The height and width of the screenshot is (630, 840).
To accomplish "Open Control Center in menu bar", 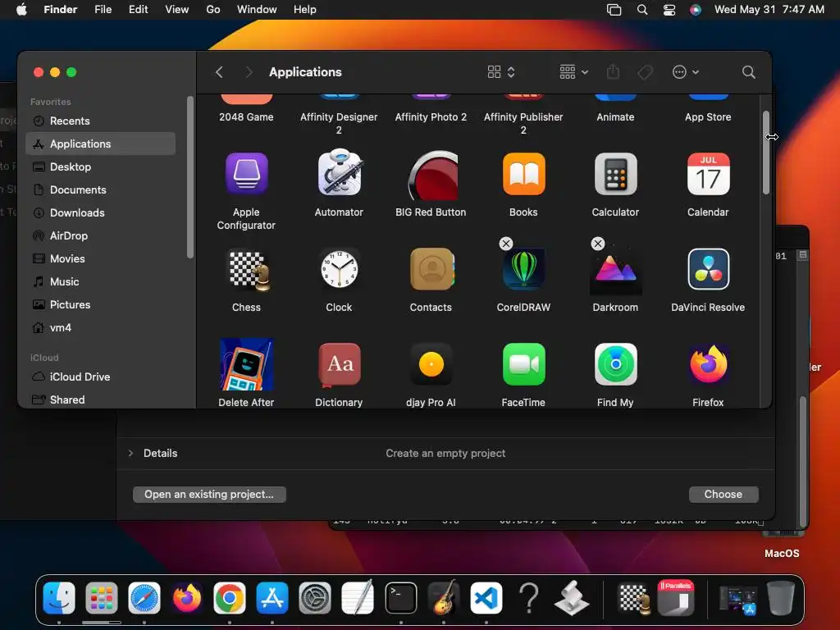I will [x=669, y=10].
